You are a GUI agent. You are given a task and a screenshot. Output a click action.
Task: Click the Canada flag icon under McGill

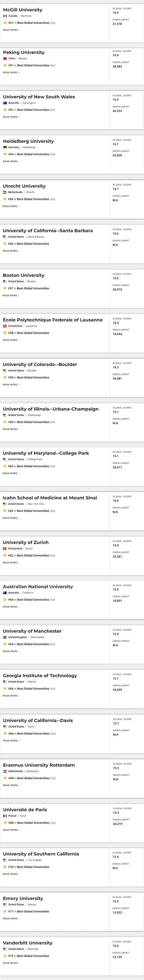click(5, 16)
